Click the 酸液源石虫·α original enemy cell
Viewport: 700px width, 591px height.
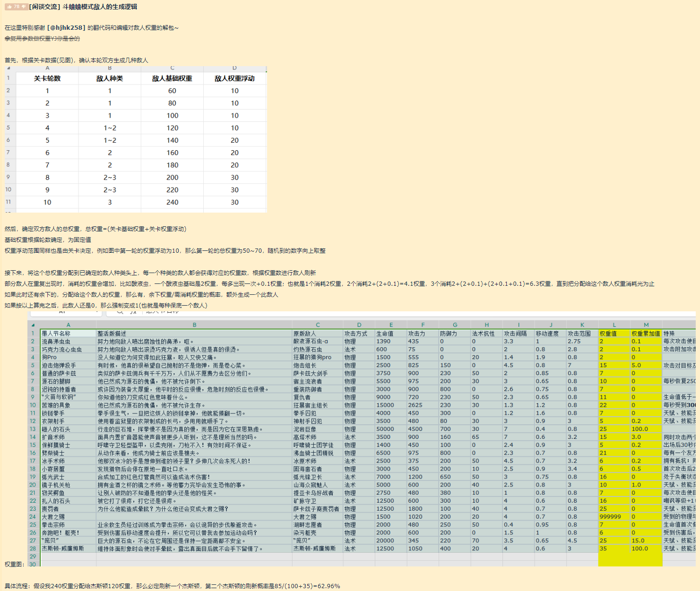click(x=318, y=341)
